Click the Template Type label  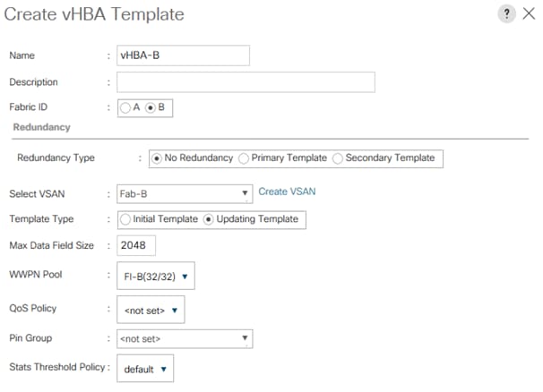[x=41, y=219]
